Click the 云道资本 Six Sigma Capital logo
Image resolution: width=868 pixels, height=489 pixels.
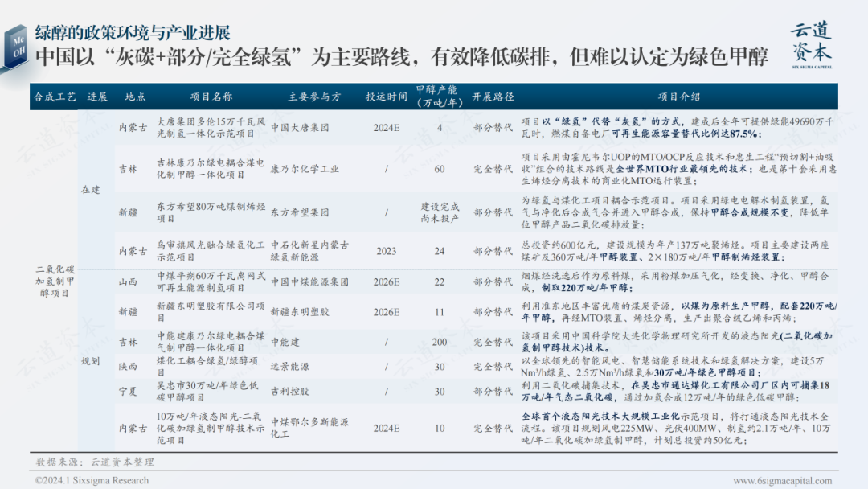point(812,44)
